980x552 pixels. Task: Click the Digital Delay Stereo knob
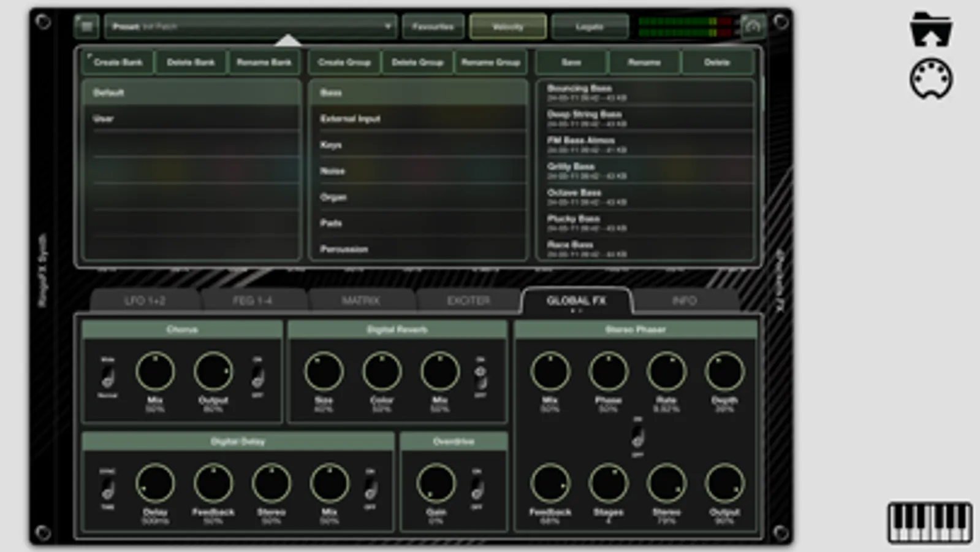[272, 483]
